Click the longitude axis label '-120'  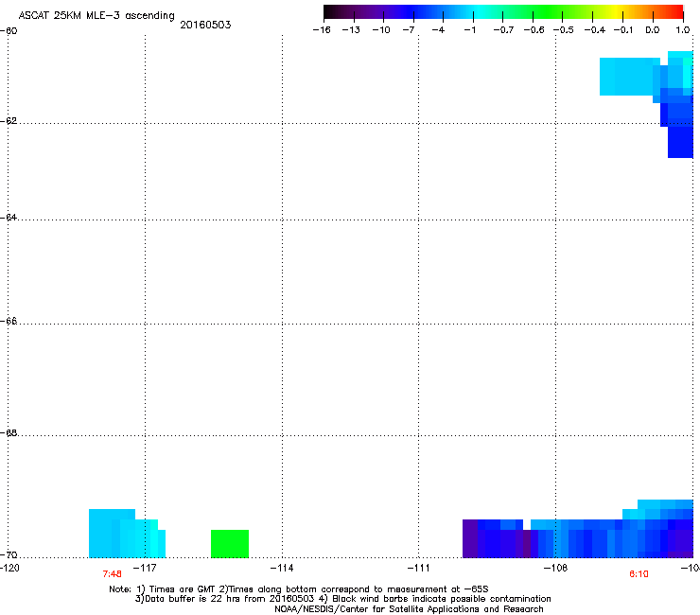9,568
